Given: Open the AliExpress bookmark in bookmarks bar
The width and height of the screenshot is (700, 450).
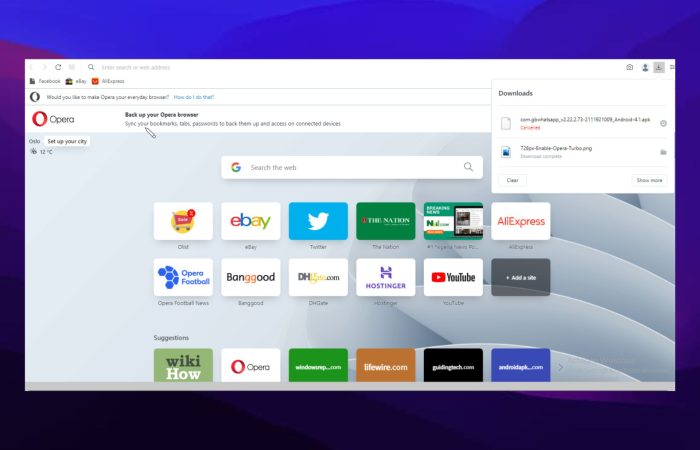Looking at the screenshot, I should [108, 81].
